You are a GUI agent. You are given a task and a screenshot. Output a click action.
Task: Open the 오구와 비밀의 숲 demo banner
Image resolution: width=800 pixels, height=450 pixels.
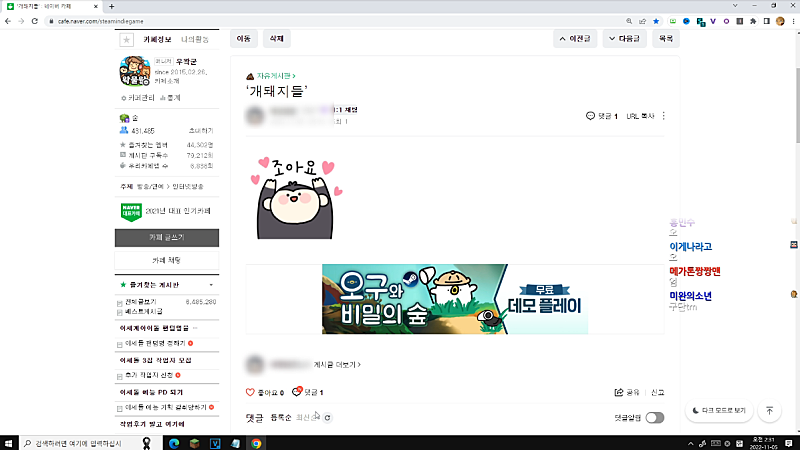[455, 299]
